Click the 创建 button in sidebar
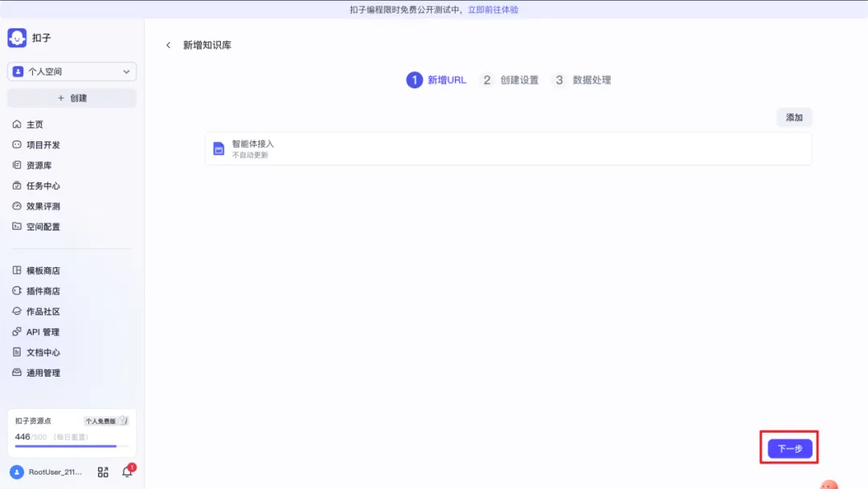Viewport: 868px width, 489px height. click(72, 98)
